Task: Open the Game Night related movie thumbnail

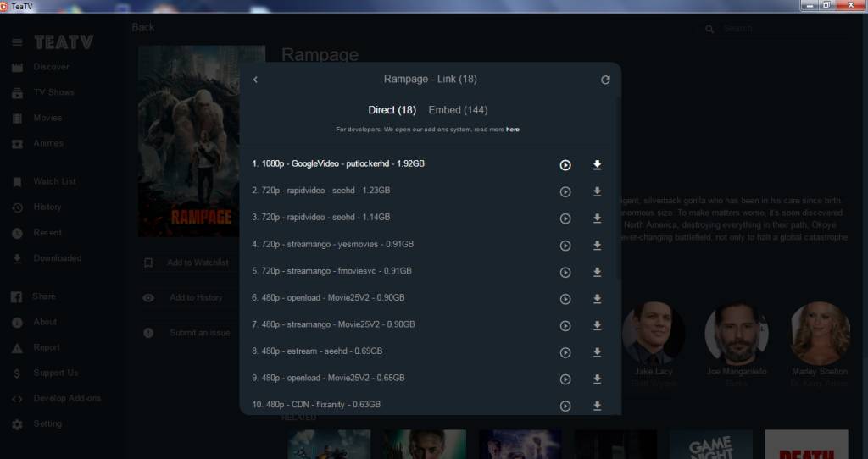Action: (711, 445)
